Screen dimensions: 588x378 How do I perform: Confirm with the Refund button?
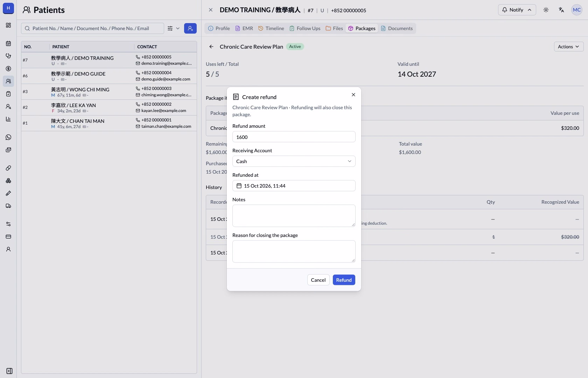pos(344,280)
